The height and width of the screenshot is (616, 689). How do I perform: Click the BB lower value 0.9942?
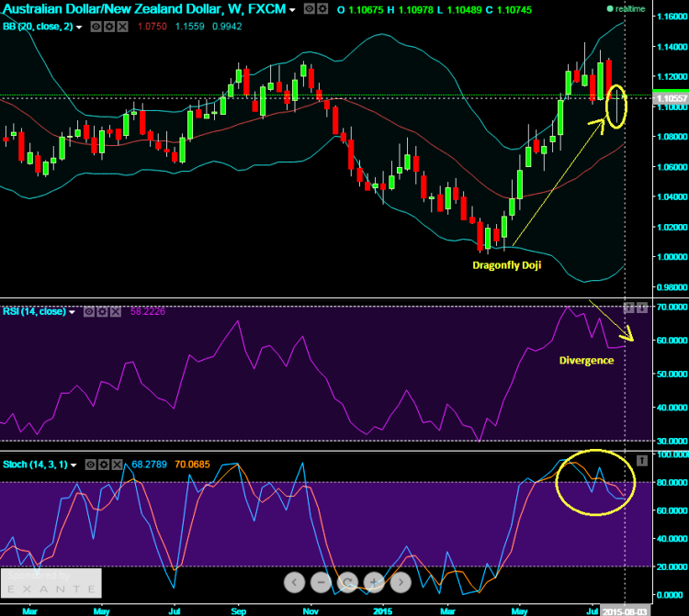pos(227,27)
